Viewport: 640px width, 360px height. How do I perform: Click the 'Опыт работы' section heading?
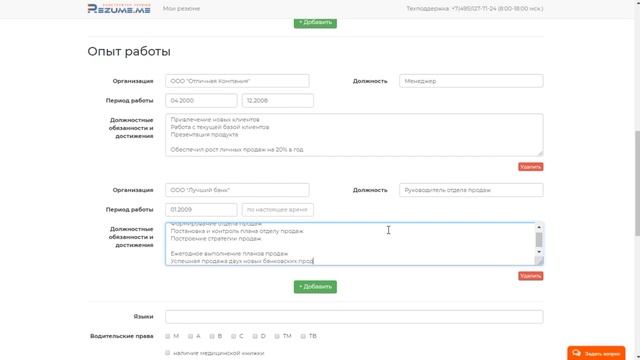coord(129,52)
